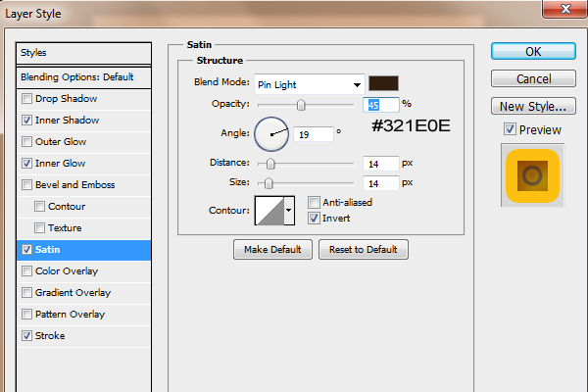Image resolution: width=588 pixels, height=392 pixels.
Task: Uncheck the Invert checkbox
Action: (x=314, y=218)
